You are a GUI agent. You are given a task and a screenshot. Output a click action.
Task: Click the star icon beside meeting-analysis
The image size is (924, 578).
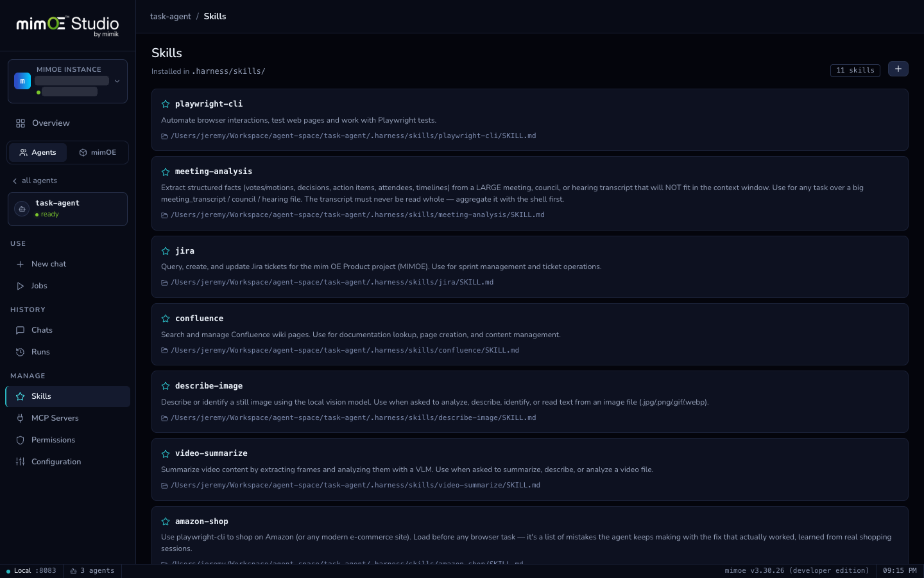tap(166, 171)
